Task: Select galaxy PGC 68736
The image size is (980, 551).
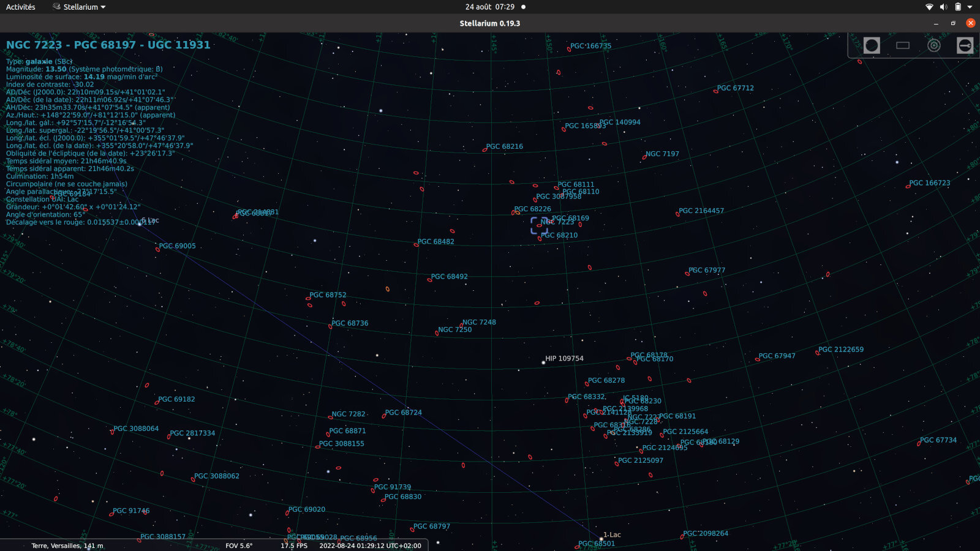Action: coord(350,323)
